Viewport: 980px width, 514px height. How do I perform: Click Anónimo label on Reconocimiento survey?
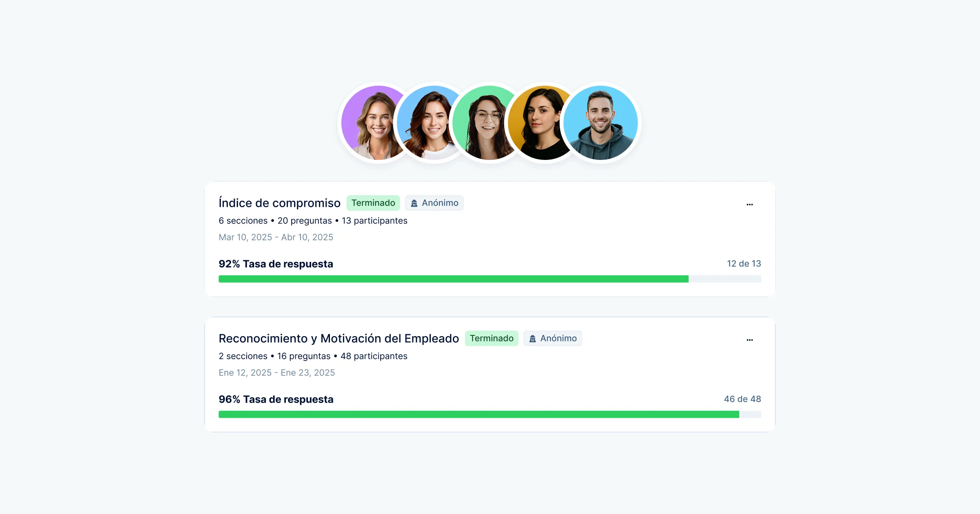(558, 338)
